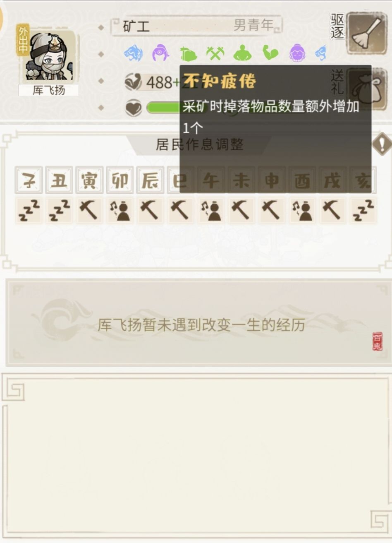Image resolution: width=392 pixels, height=543 pixels.
Task: Click the 矿工 job title field
Action: (197, 26)
